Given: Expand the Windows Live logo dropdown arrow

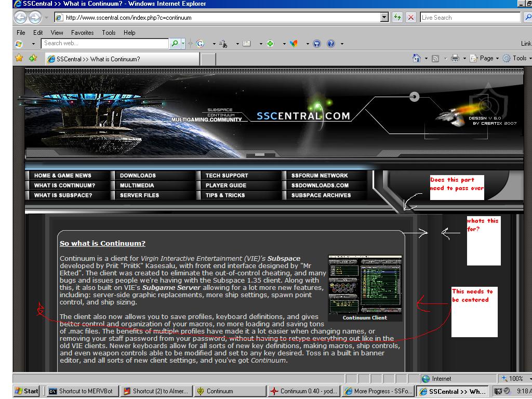Looking at the screenshot, I should (33, 44).
